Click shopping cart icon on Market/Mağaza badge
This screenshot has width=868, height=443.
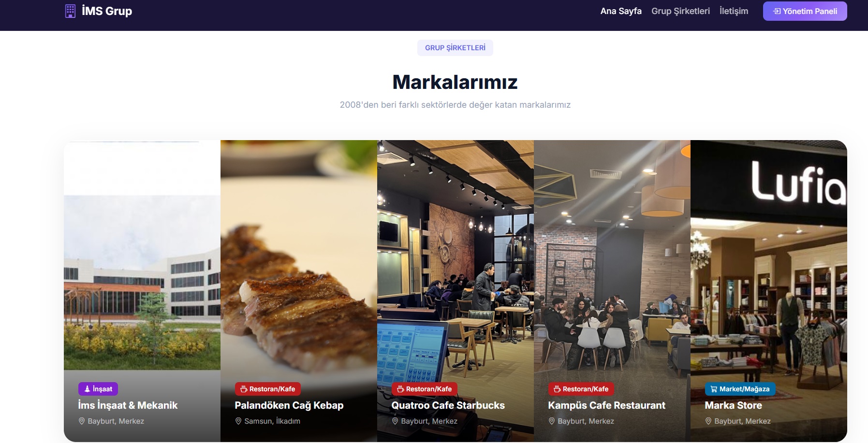pyautogui.click(x=714, y=389)
